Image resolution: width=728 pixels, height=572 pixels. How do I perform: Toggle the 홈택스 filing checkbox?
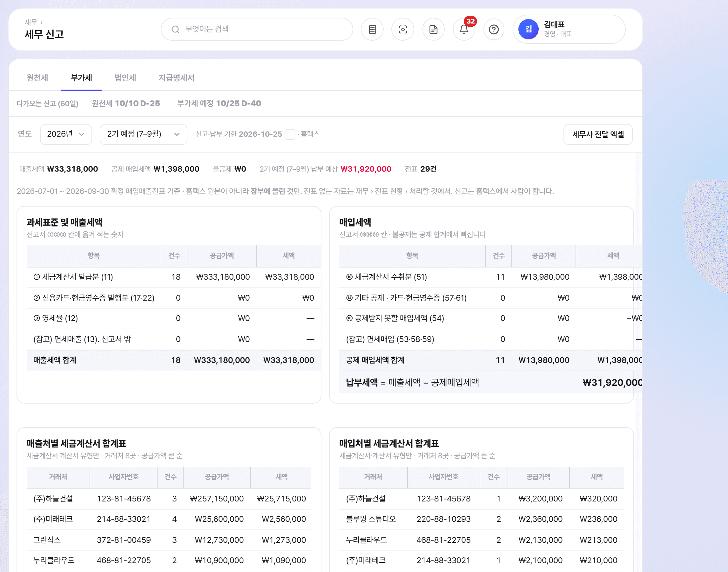tap(290, 134)
